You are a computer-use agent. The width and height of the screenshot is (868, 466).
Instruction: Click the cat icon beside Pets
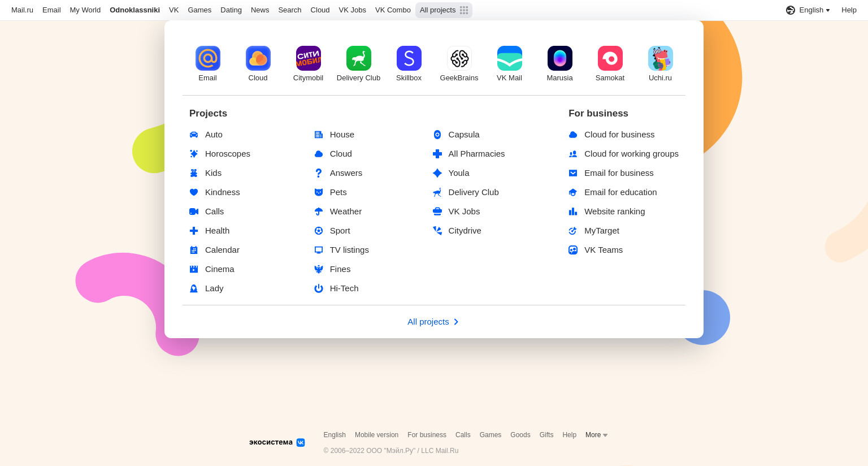(x=319, y=192)
